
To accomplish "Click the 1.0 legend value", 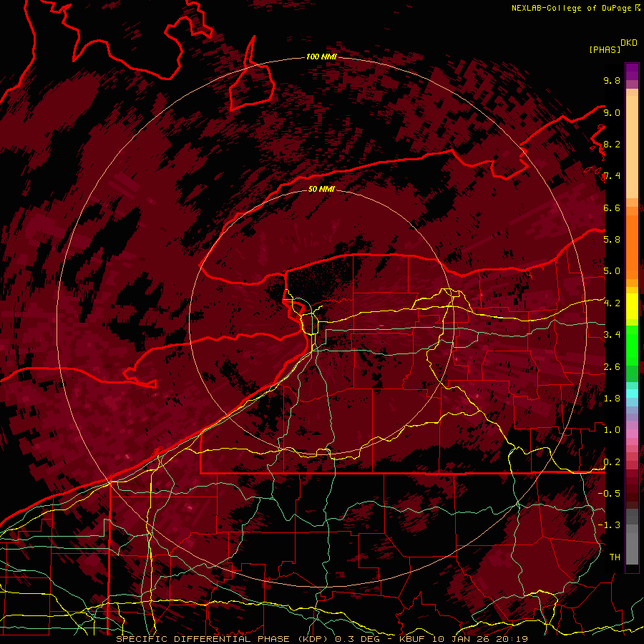I will [x=612, y=429].
